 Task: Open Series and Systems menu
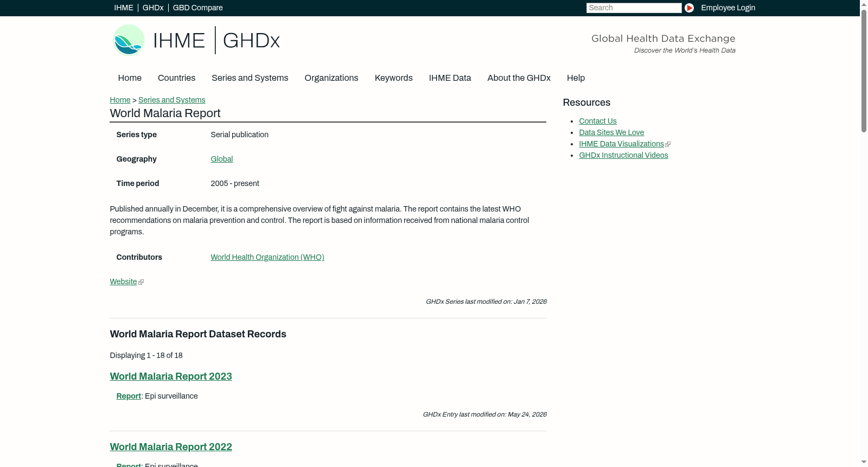tap(250, 78)
